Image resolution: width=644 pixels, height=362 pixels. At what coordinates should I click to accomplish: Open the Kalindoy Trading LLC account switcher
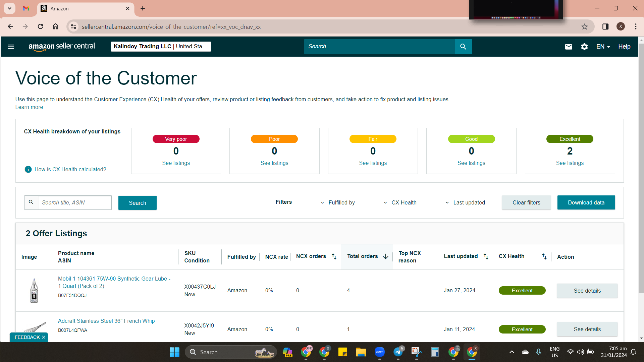tap(161, 47)
